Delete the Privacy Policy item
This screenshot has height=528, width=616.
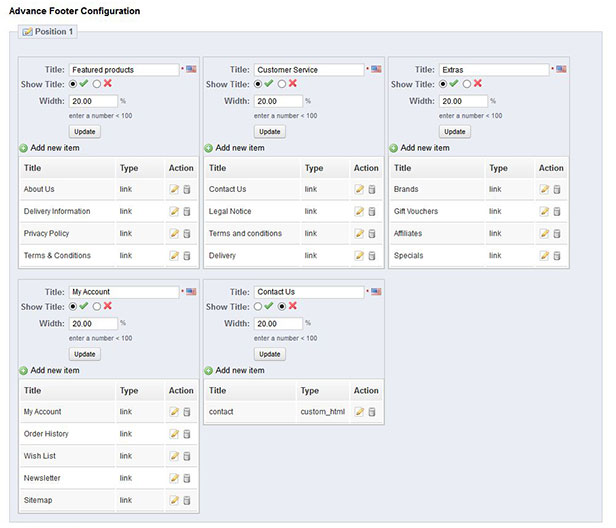pos(187,234)
